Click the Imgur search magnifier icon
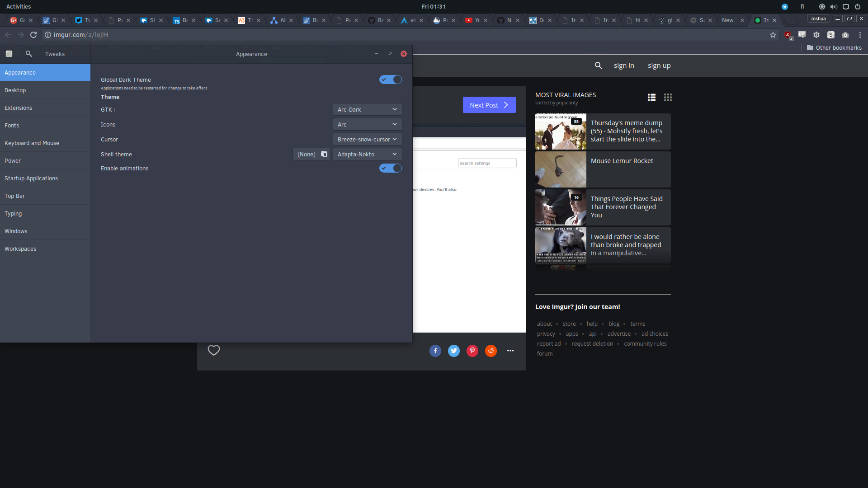 tap(599, 66)
